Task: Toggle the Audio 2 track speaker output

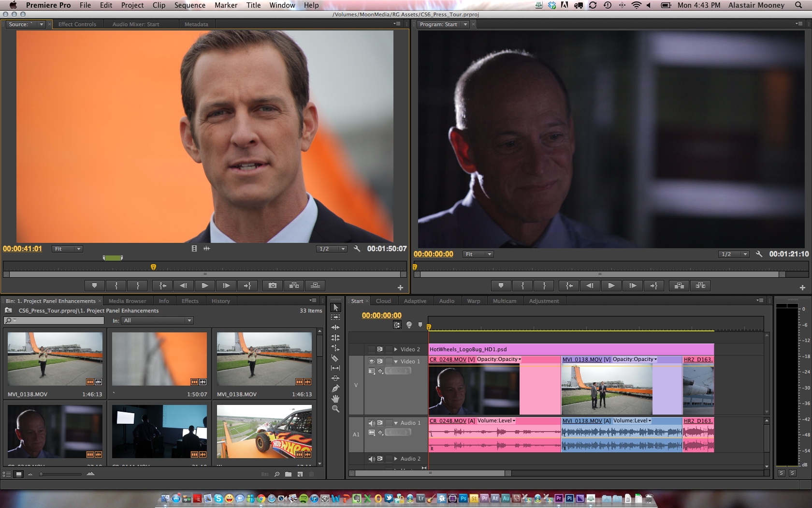Action: [372, 459]
